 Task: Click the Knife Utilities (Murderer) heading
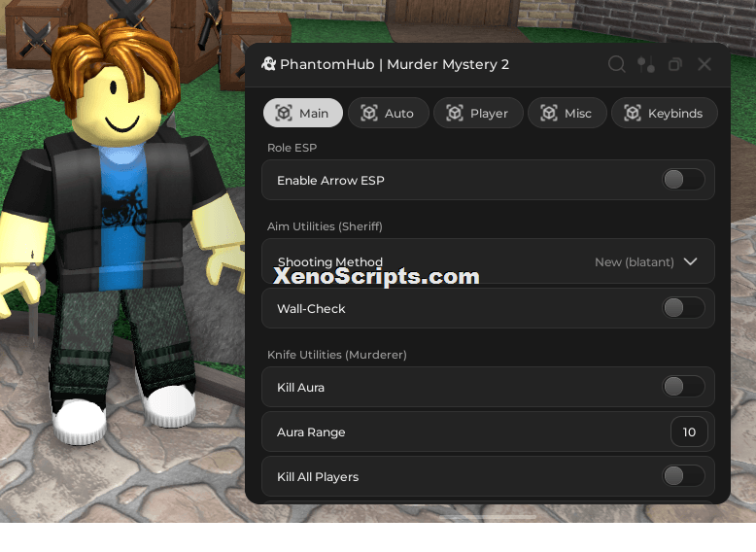(336, 355)
